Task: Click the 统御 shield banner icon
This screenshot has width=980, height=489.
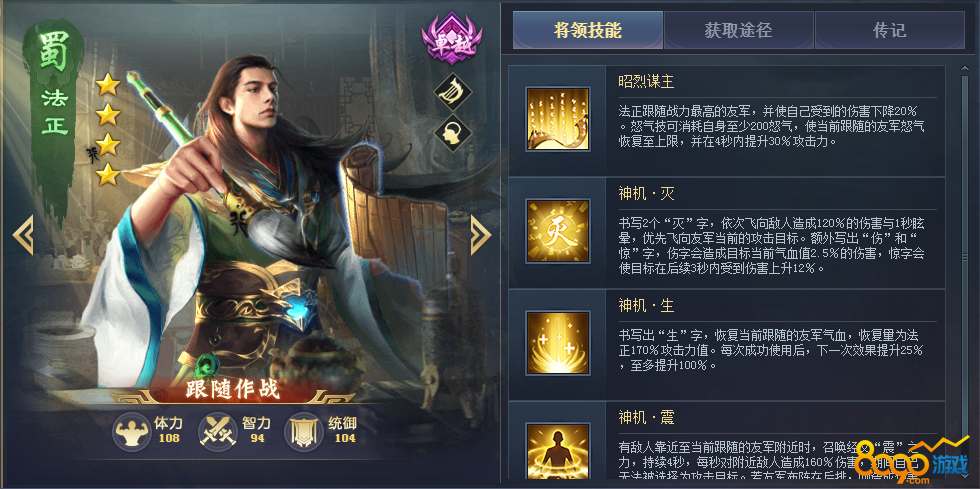Action: pyautogui.click(x=304, y=431)
